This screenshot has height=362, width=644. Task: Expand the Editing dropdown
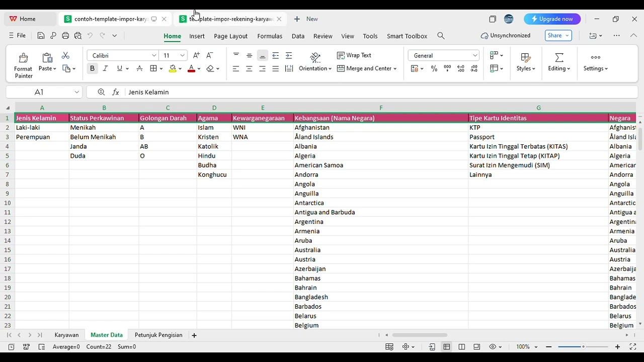[x=559, y=62]
